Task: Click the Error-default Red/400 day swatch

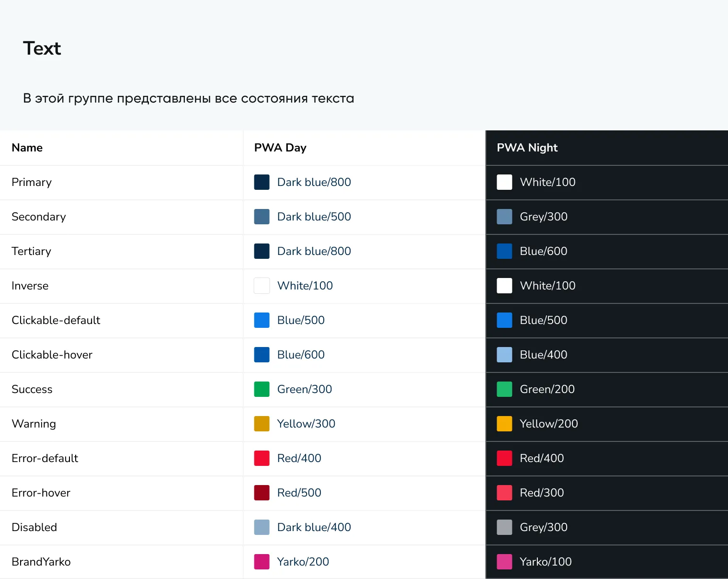Action: click(262, 458)
